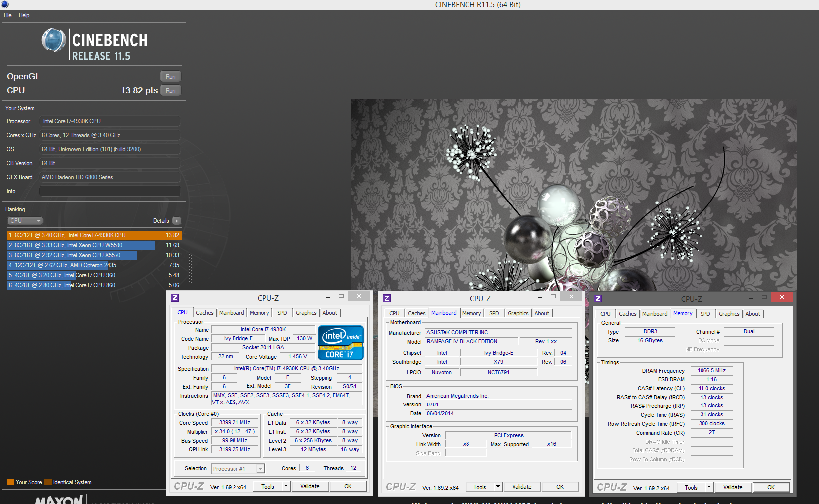Click OK in the CPU tab window
The height and width of the screenshot is (504, 819).
point(348,486)
